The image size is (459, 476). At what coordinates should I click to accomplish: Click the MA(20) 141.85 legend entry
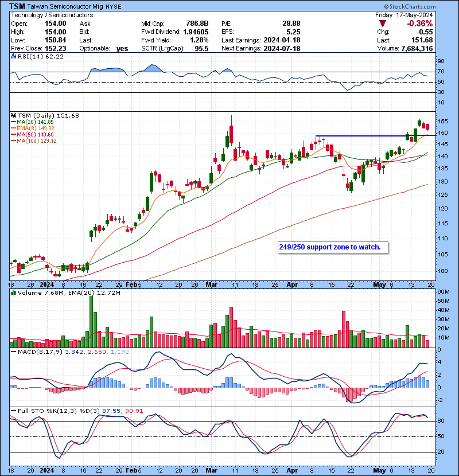click(x=32, y=122)
